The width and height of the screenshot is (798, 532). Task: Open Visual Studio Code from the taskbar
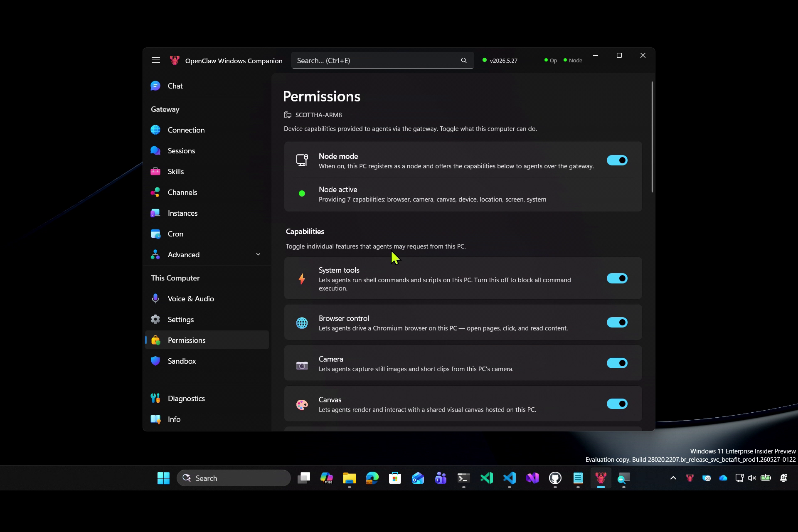coord(510,478)
